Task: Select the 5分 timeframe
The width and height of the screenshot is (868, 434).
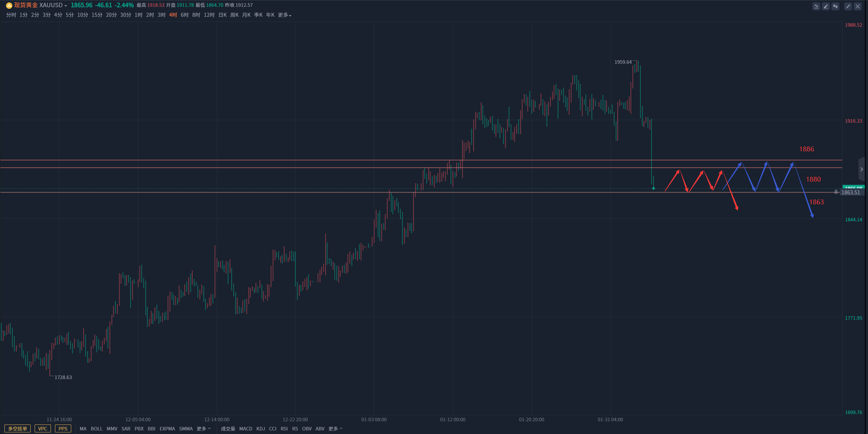Action: 69,15
